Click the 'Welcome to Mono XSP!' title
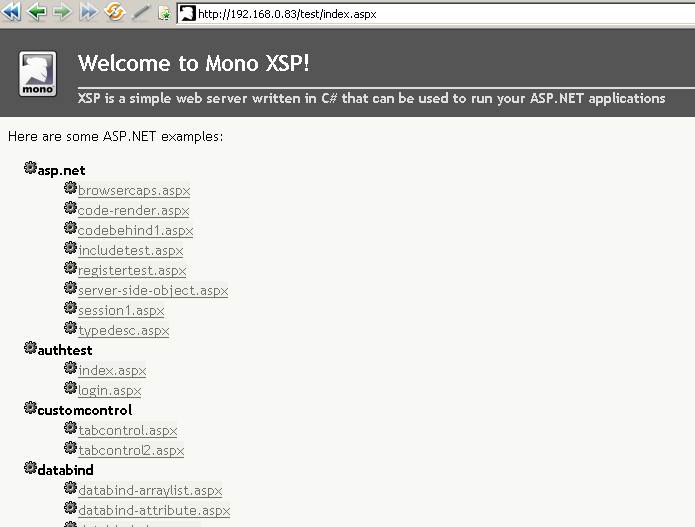The image size is (695, 527). (x=194, y=63)
